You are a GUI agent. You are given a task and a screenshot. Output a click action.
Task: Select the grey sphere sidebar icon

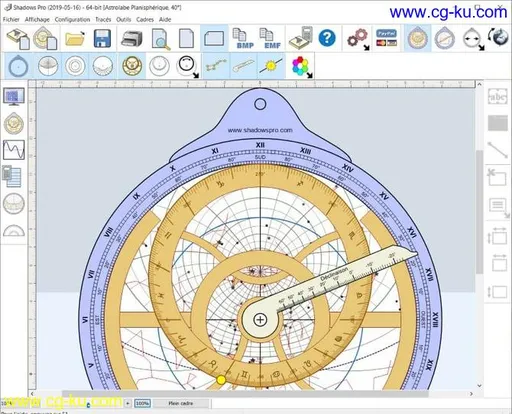pos(14,203)
